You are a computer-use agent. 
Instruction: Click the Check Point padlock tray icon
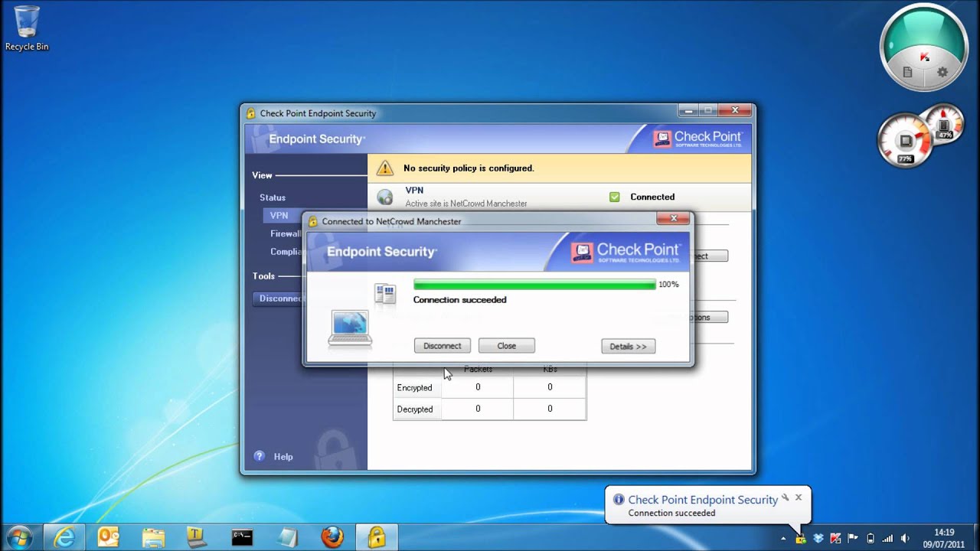(x=801, y=538)
